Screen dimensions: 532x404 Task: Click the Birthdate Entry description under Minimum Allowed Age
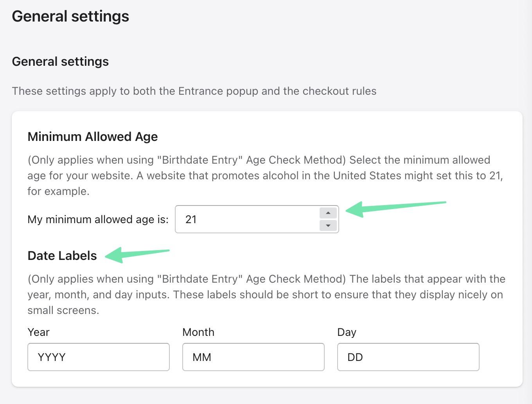(258, 175)
